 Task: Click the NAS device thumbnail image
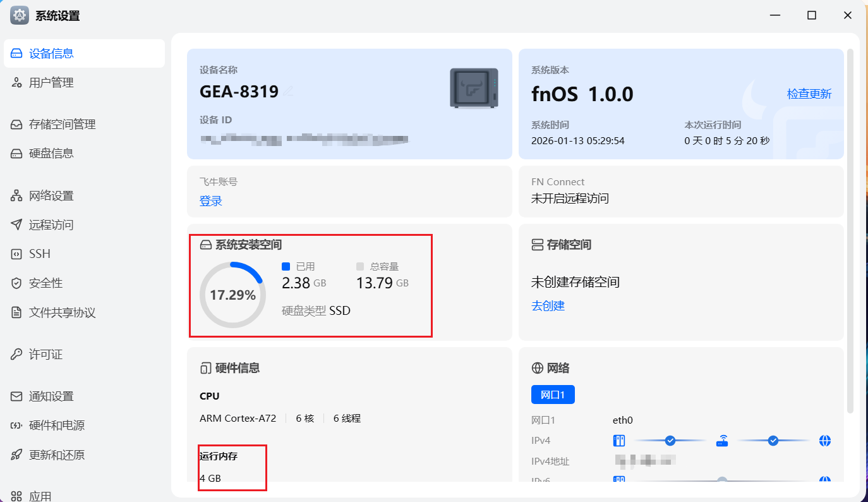pos(474,87)
